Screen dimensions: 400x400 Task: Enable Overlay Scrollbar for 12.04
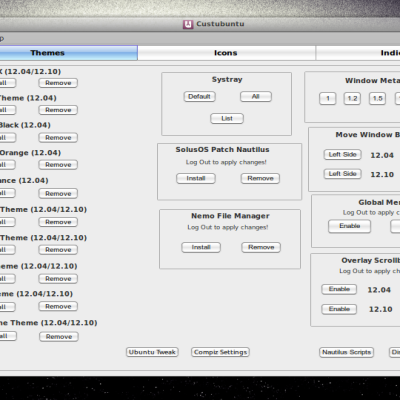(339, 289)
